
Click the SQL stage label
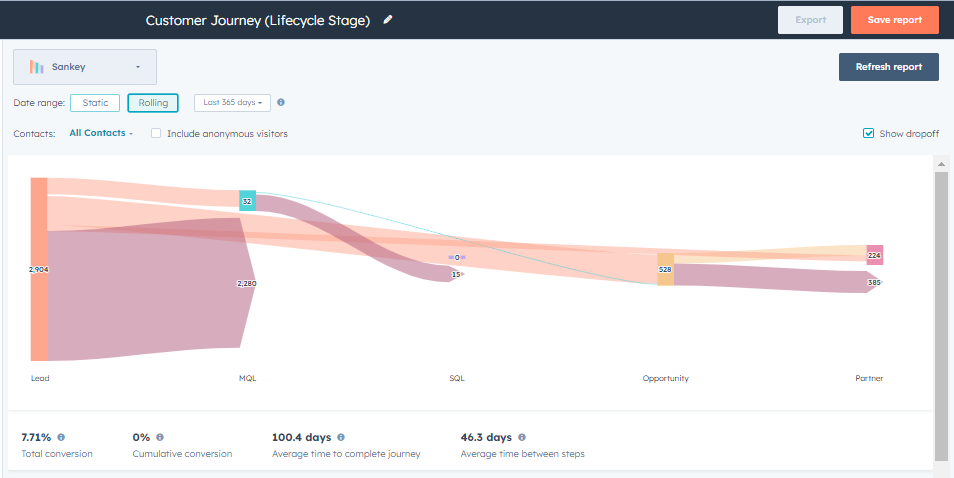click(457, 378)
